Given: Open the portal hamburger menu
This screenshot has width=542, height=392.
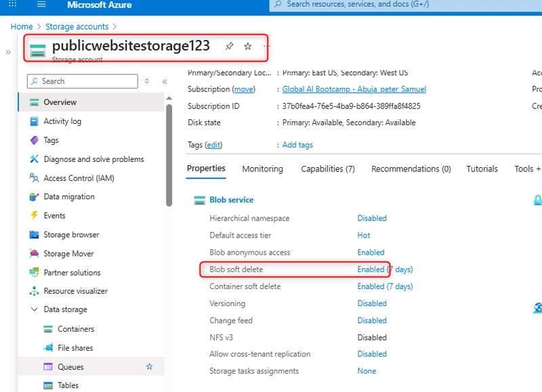Looking at the screenshot, I should tap(41, 4).
